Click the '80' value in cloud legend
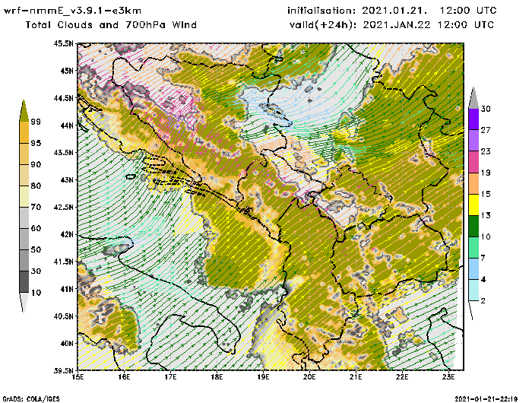 click(x=36, y=186)
